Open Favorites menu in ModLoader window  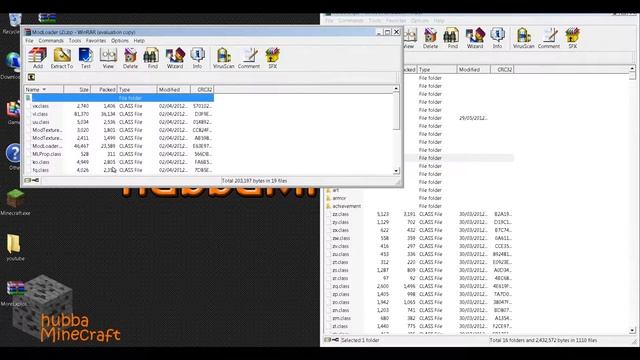96,41
